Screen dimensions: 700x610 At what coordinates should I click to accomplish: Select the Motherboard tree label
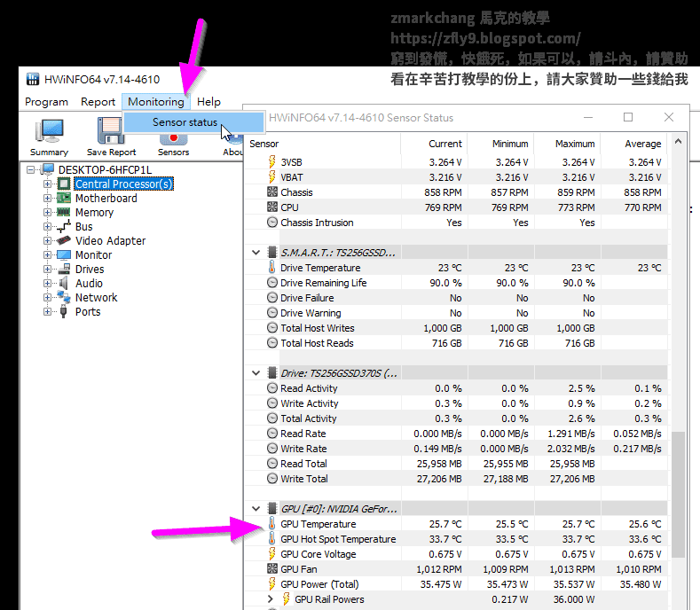tap(106, 198)
